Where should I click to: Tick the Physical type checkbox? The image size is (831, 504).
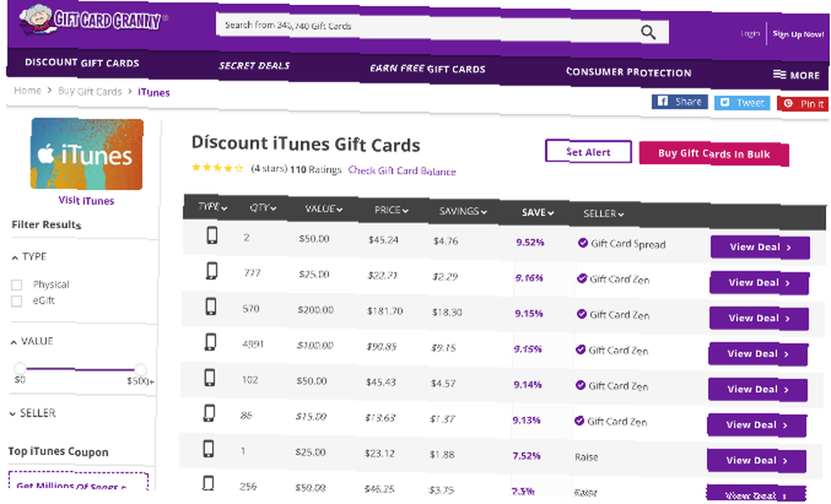click(17, 285)
